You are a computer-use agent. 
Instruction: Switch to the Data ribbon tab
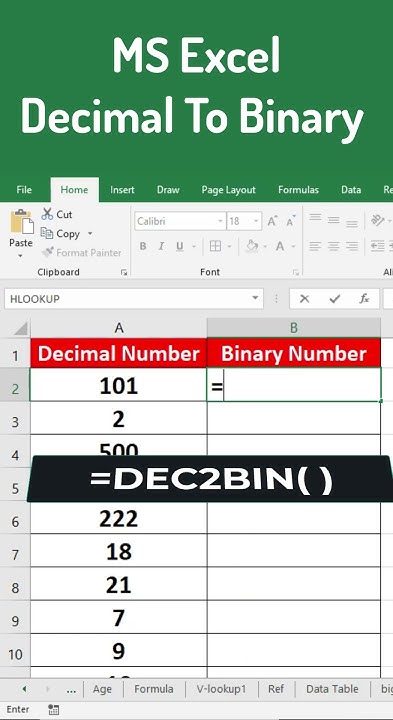351,190
